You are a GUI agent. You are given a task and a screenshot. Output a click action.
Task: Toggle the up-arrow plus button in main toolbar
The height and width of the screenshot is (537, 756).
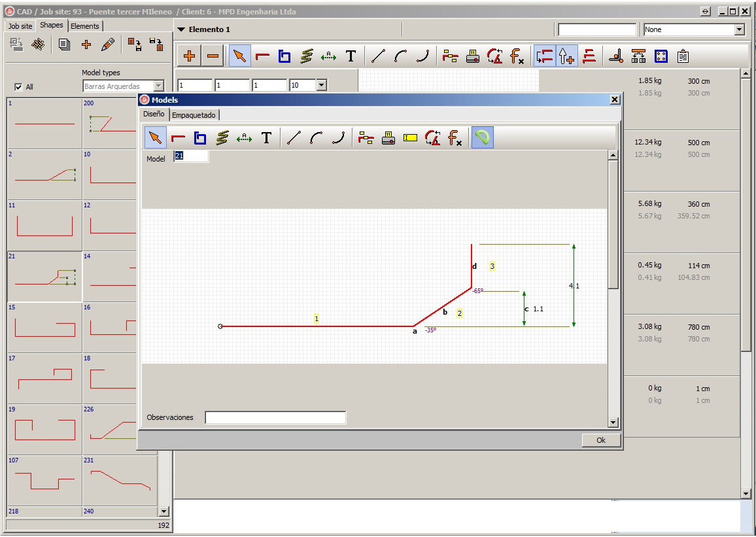[x=566, y=56]
